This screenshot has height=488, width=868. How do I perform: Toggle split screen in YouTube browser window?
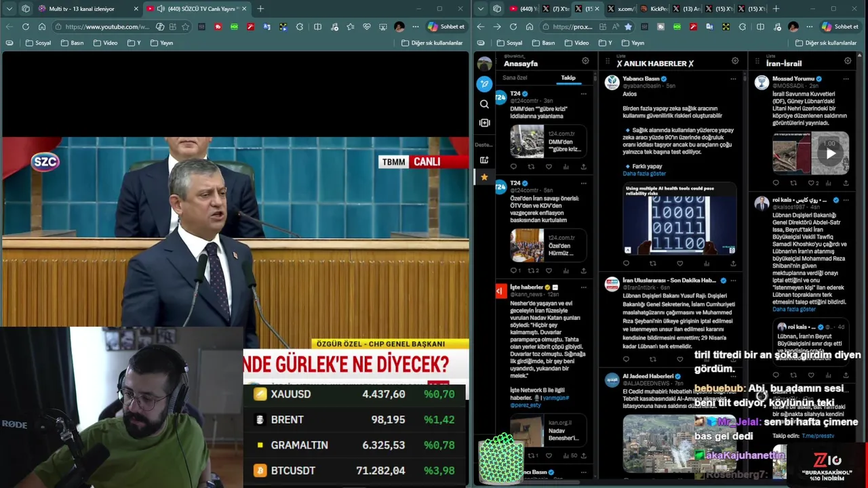[317, 26]
